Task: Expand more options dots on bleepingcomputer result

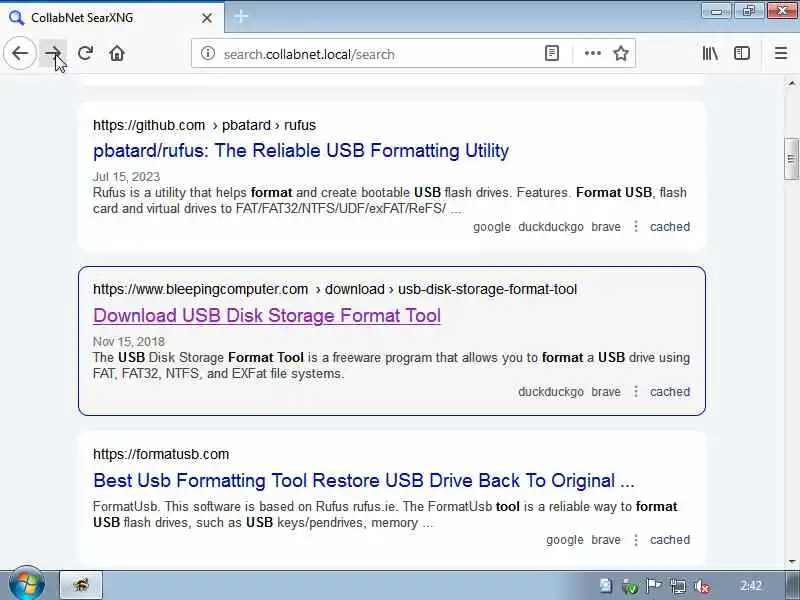Action: (636, 391)
